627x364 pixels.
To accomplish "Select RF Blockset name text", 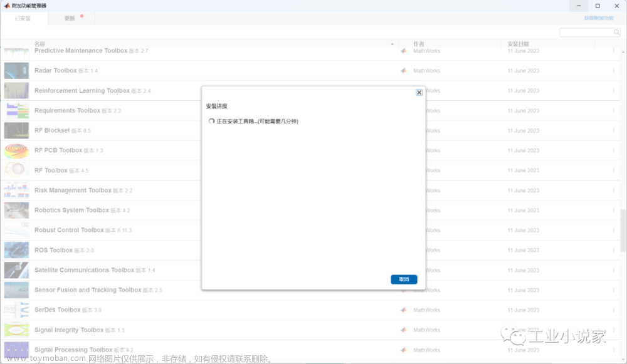I will pyautogui.click(x=52, y=131).
